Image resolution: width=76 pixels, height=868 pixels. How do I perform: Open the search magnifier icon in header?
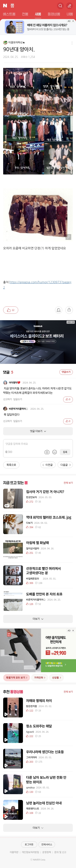tap(60, 6)
